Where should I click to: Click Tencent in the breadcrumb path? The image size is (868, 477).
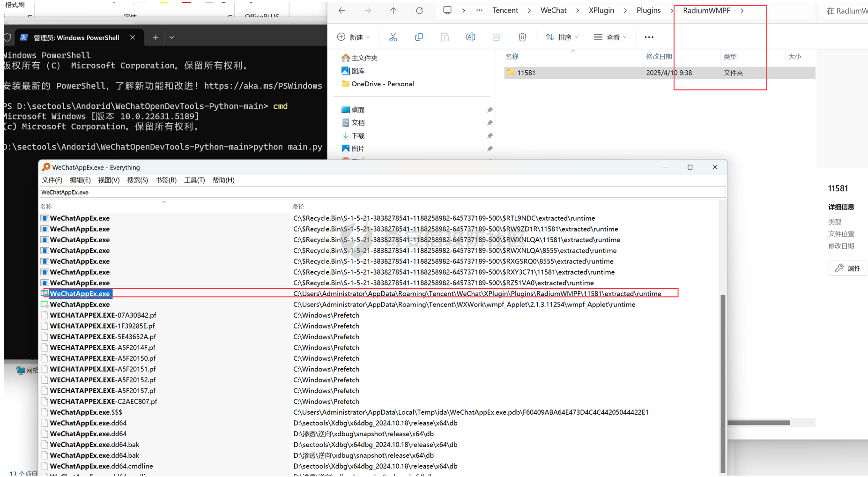(505, 10)
